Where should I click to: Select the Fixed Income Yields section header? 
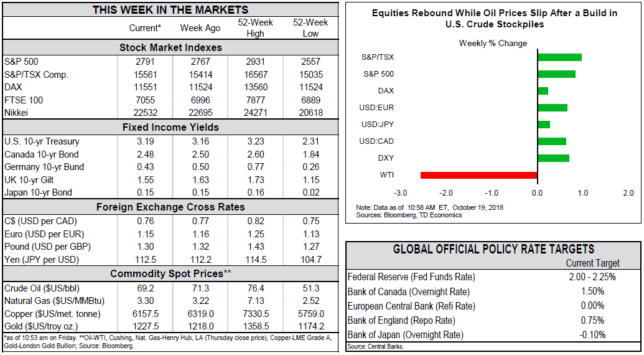pyautogui.click(x=170, y=128)
